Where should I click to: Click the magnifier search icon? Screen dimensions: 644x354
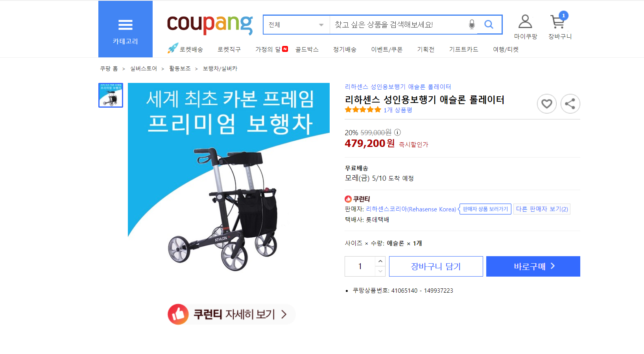pyautogui.click(x=489, y=25)
